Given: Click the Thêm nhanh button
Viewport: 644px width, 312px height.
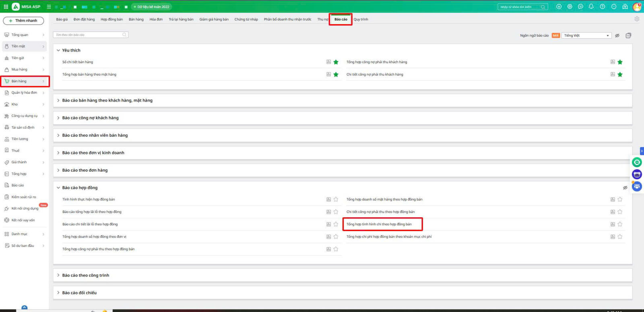Looking at the screenshot, I should 23,21.
